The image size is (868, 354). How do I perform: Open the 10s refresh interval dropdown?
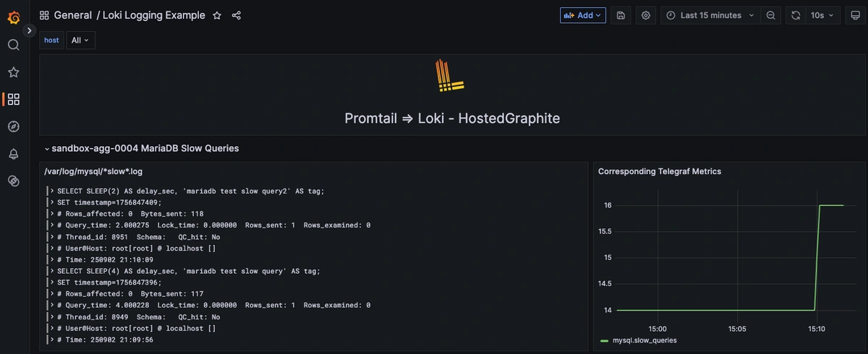(x=822, y=15)
